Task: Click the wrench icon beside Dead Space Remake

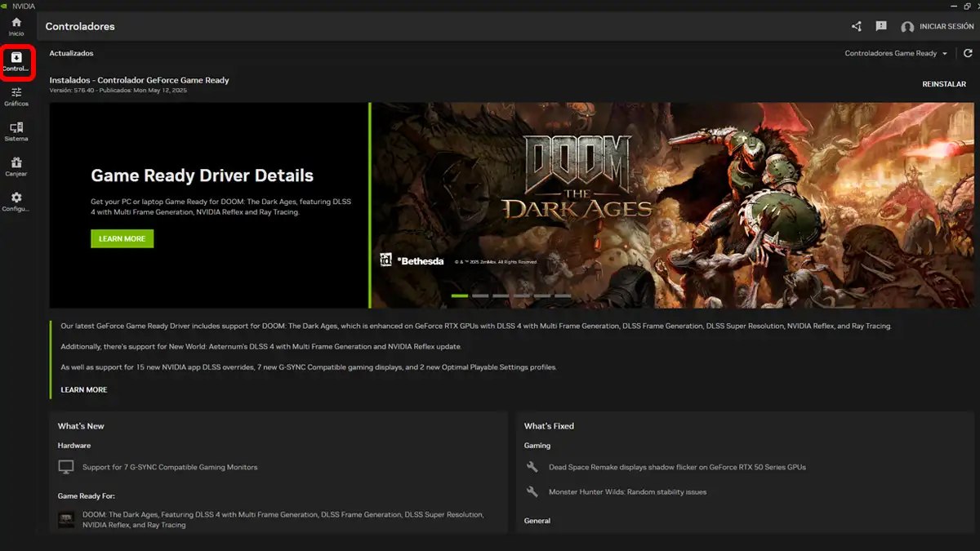Action: (532, 467)
